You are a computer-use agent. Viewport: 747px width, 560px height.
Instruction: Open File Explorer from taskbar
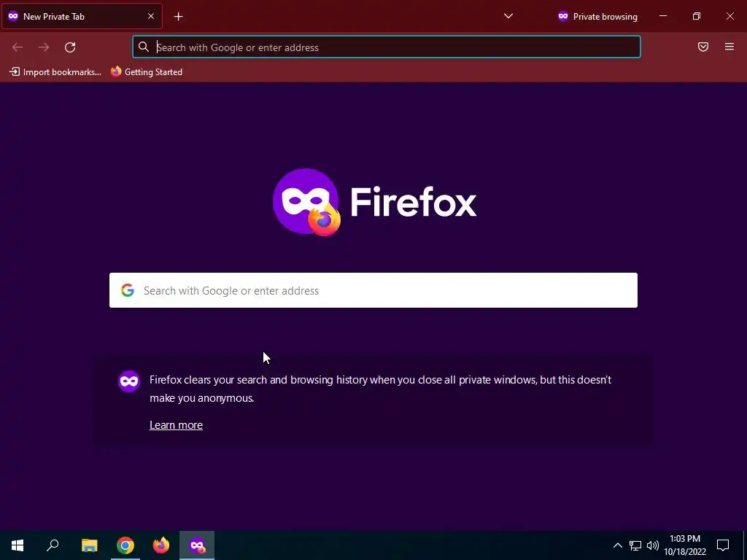tap(89, 545)
